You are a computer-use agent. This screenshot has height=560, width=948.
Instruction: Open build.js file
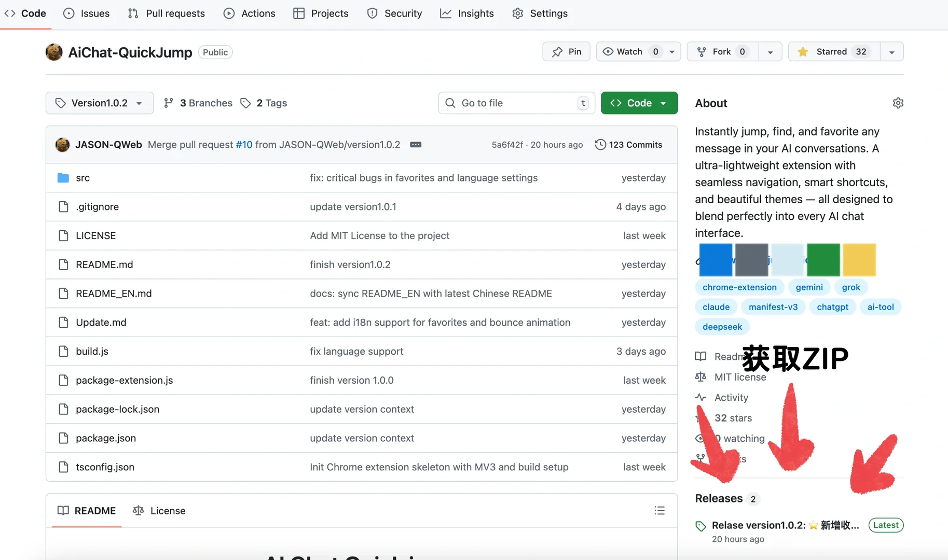click(x=92, y=352)
